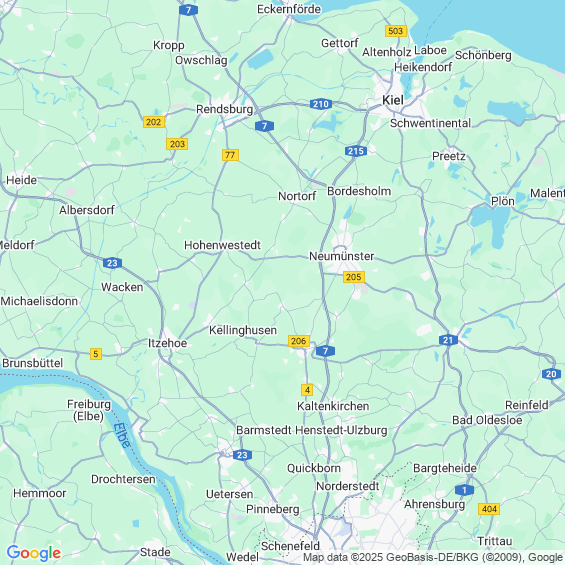Image resolution: width=565 pixels, height=565 pixels.
Task: Select the Plön town label
Action: click(503, 201)
